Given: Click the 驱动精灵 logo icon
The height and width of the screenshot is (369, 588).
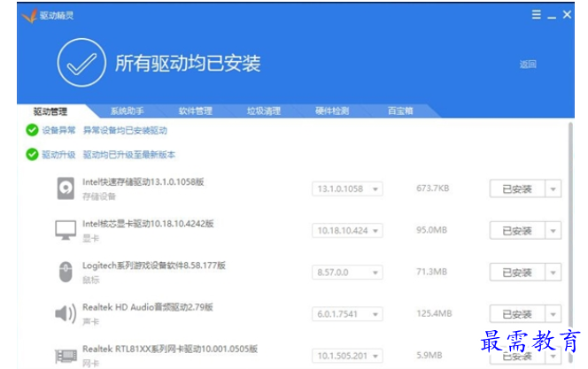Looking at the screenshot, I should point(29,15).
